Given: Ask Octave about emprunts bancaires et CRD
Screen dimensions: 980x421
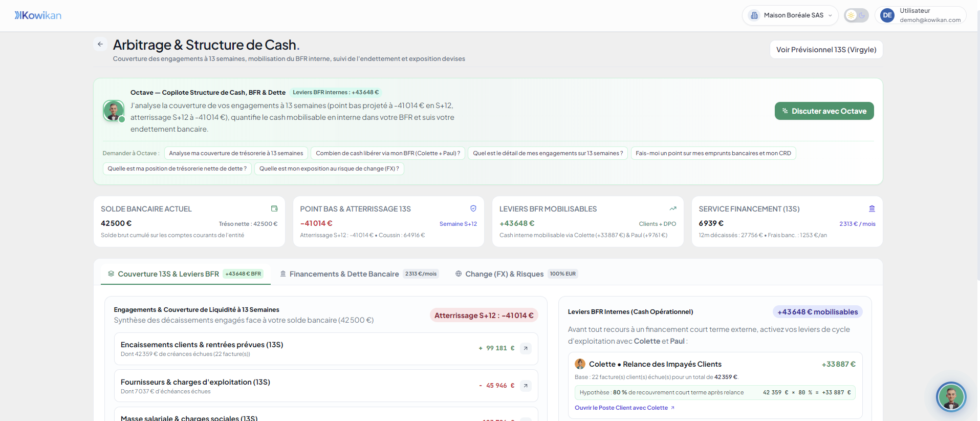Looking at the screenshot, I should pyautogui.click(x=713, y=153).
